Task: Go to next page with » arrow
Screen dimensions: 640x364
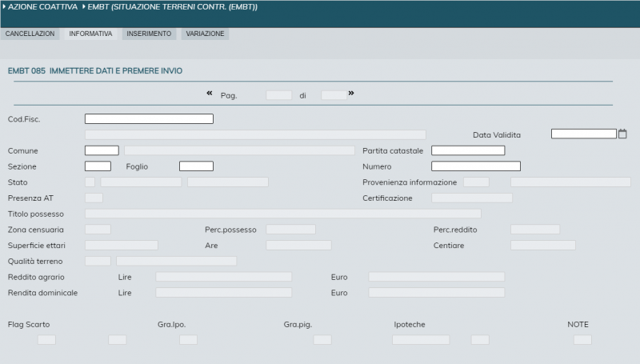Action: pyautogui.click(x=351, y=94)
